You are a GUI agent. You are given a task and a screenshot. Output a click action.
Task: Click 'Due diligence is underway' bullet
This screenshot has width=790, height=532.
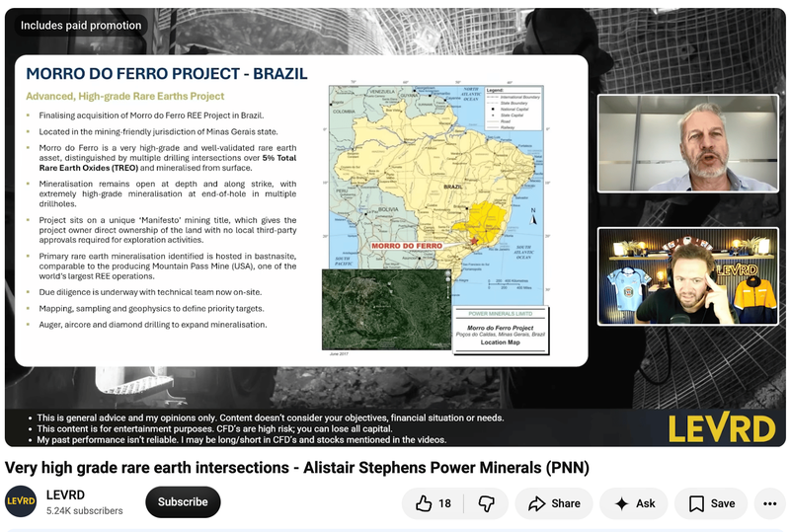pyautogui.click(x=150, y=292)
